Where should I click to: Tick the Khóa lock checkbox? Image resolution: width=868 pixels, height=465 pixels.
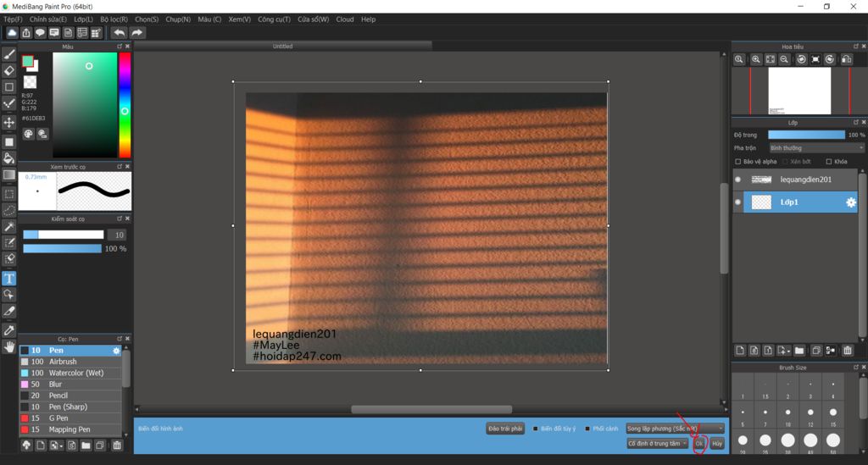[x=829, y=161]
